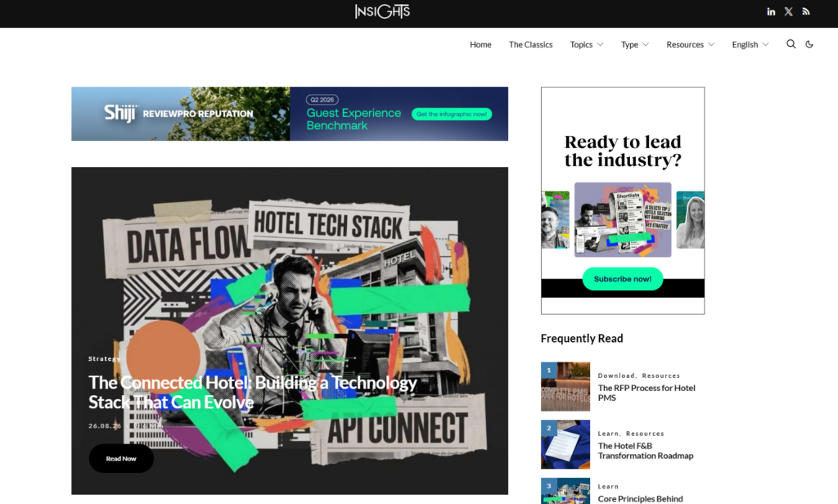The image size is (838, 504).
Task: Open the RSS feed icon
Action: coord(806,11)
